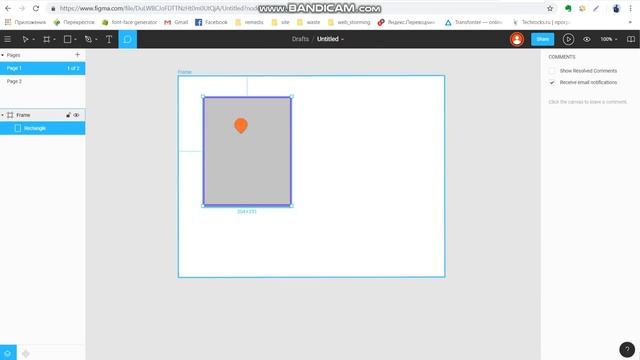Open Assets components tab at bottom left
640x360 pixels.
coord(26,353)
